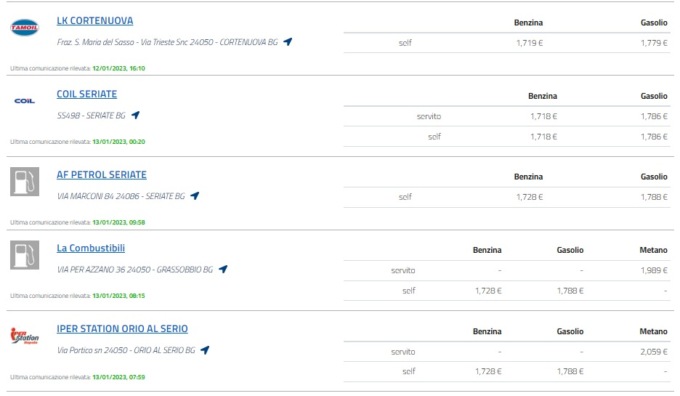The image size is (680, 396).
Task: Click the directions arrow beside the Orio al Serio address
Action: point(205,350)
